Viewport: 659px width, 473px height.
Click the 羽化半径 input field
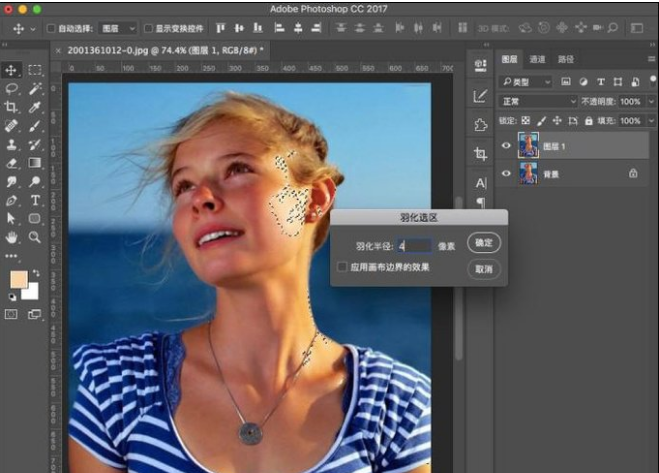414,244
